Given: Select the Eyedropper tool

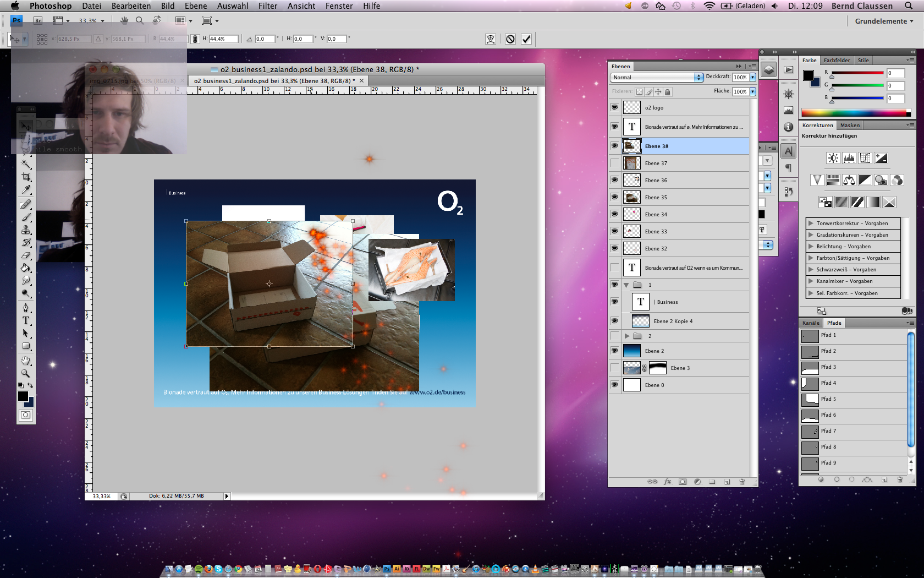Looking at the screenshot, I should pos(26,190).
